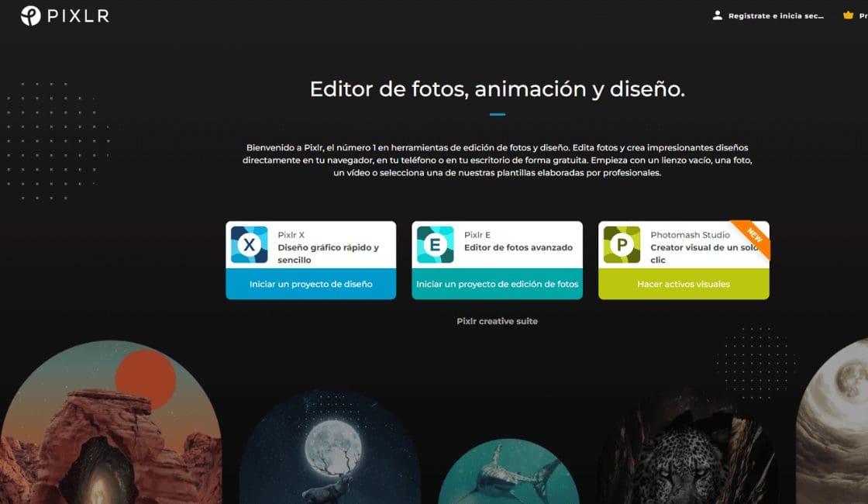The height and width of the screenshot is (504, 868).
Task: Click the orange NEW ribbon badge
Action: [x=753, y=236]
